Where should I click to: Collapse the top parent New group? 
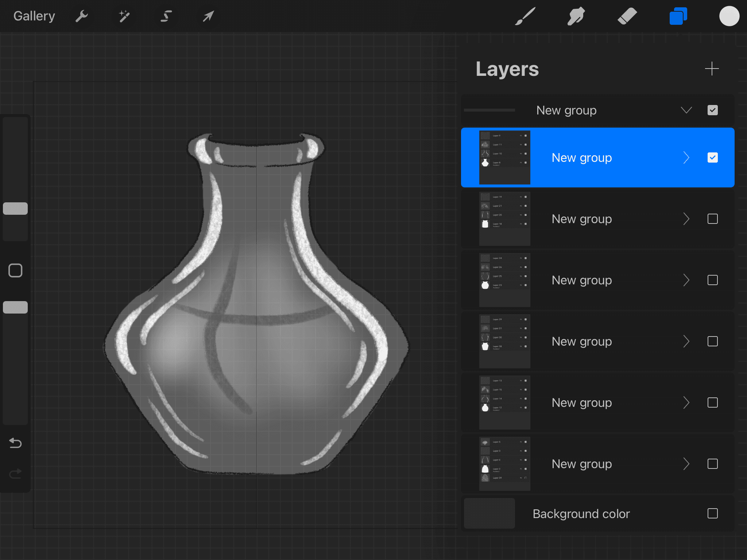[x=686, y=110]
